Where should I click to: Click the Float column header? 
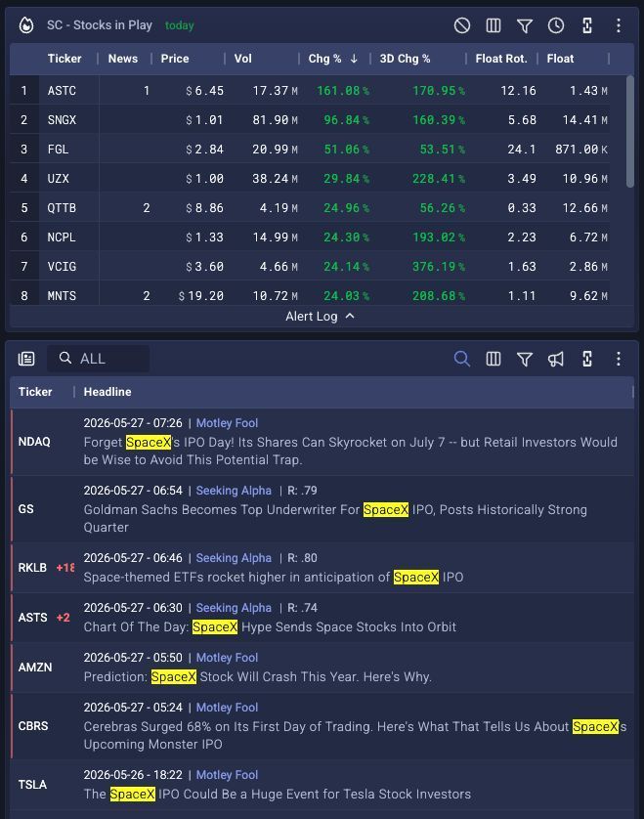tap(560, 59)
